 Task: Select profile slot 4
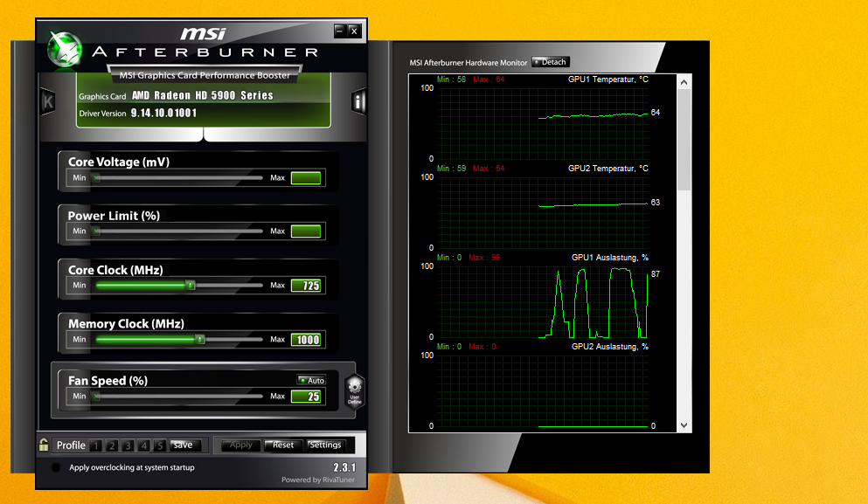(144, 445)
